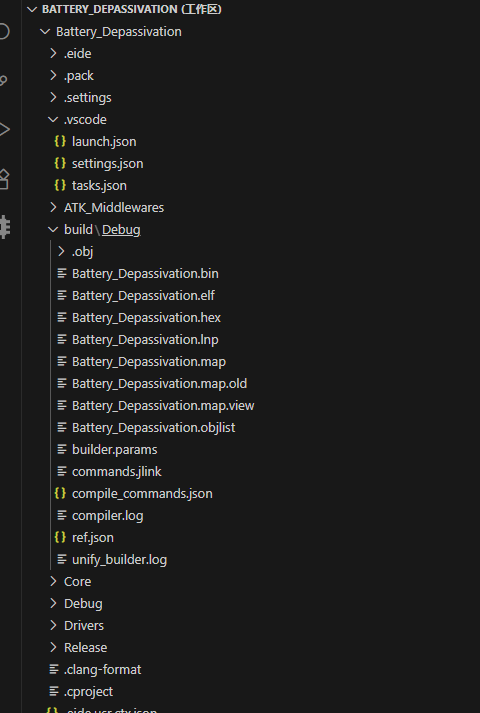Select the compiler.log file
Image resolution: width=480 pixels, height=713 pixels.
point(108,516)
